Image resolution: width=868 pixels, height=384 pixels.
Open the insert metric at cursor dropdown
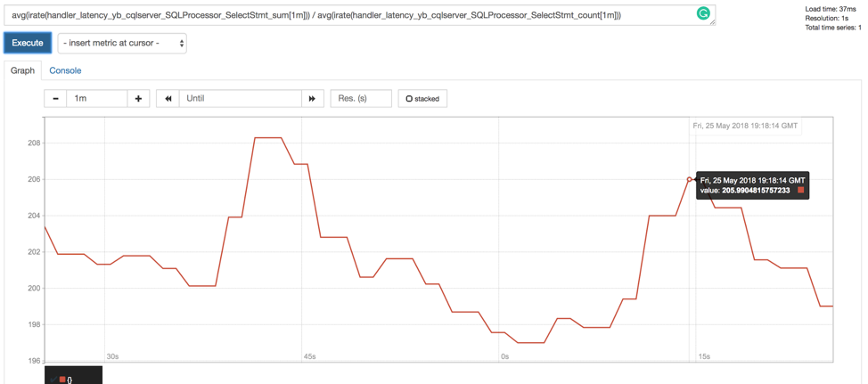tap(122, 43)
